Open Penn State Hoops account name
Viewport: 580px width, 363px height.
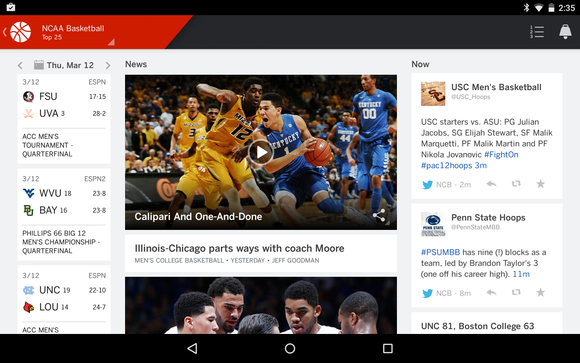click(x=488, y=218)
